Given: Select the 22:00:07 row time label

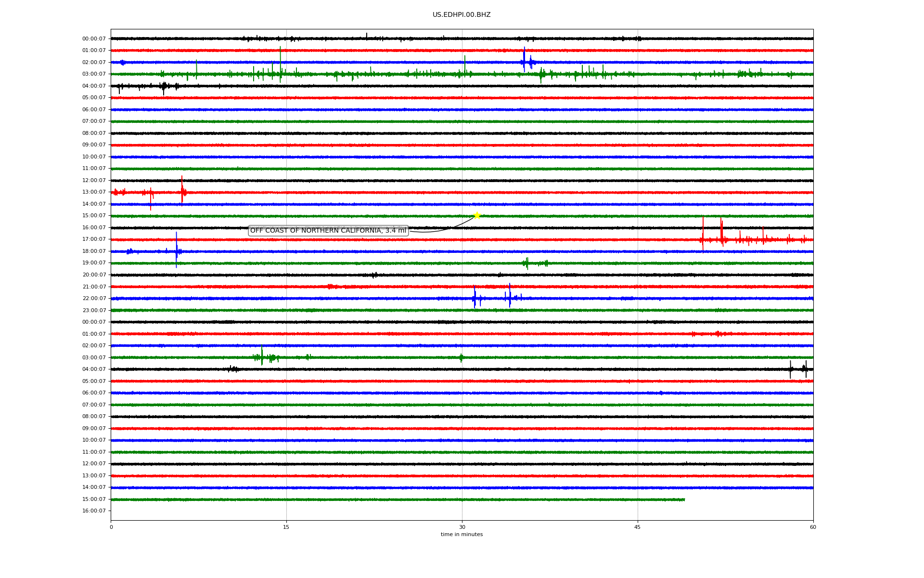Looking at the screenshot, I should 94,299.
